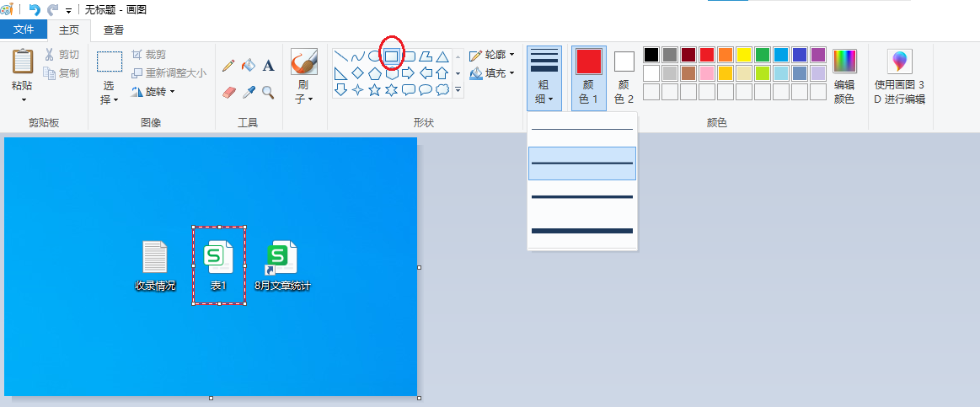The height and width of the screenshot is (407, 980).
Task: Choose the Line shape
Action: pos(340,56)
